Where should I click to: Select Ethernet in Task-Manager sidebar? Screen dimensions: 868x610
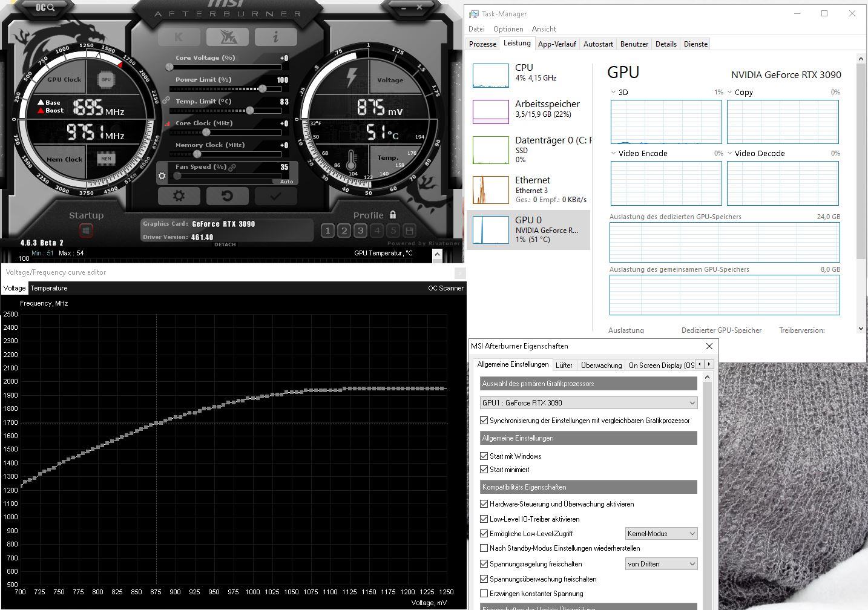click(528, 190)
